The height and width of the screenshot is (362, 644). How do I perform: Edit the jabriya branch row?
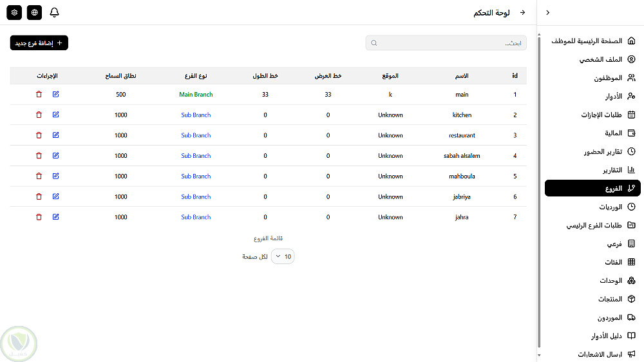(56, 196)
